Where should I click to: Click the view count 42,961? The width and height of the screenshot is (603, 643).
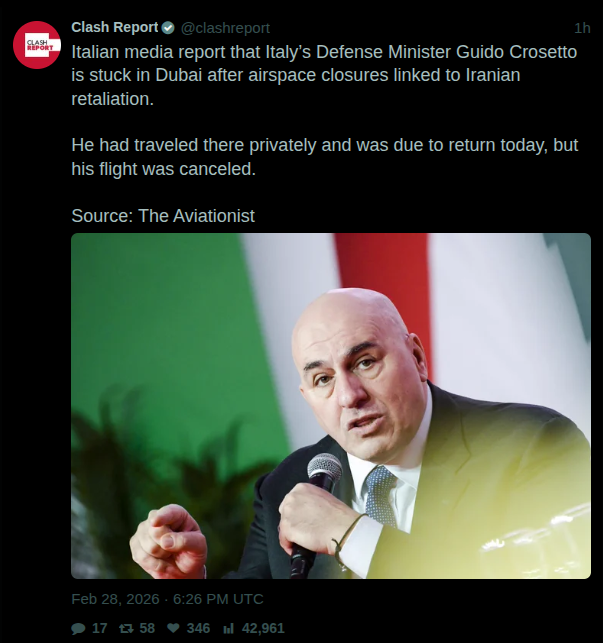tap(263, 628)
